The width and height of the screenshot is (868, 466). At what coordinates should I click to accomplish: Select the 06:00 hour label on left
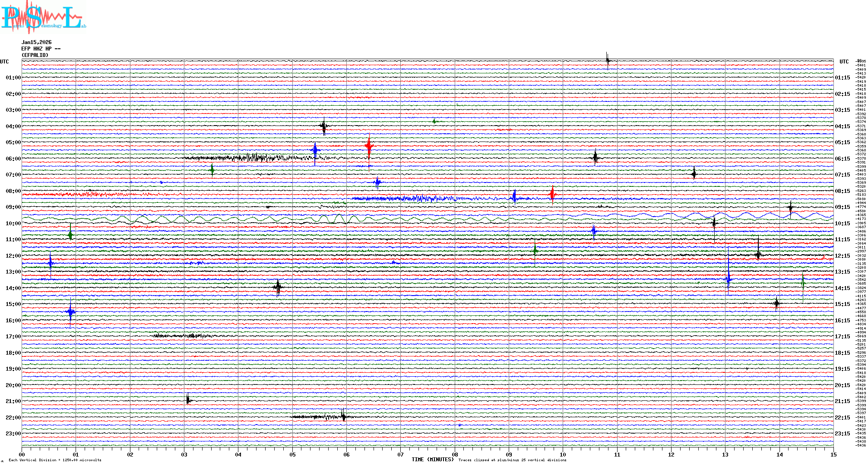[x=13, y=159]
